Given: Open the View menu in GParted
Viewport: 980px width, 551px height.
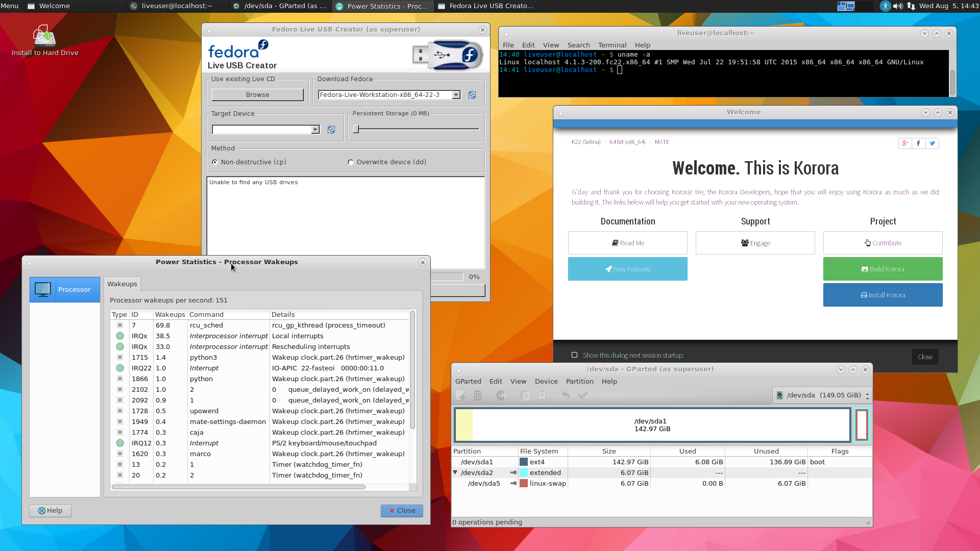Looking at the screenshot, I should click(518, 381).
